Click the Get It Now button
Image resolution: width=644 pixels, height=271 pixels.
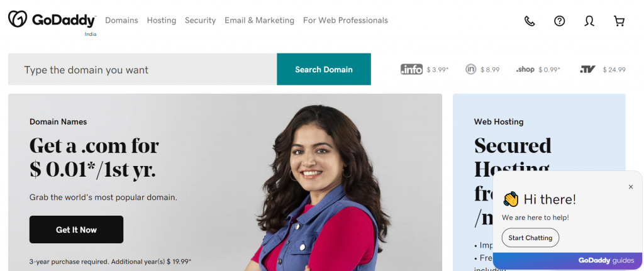[x=76, y=230]
